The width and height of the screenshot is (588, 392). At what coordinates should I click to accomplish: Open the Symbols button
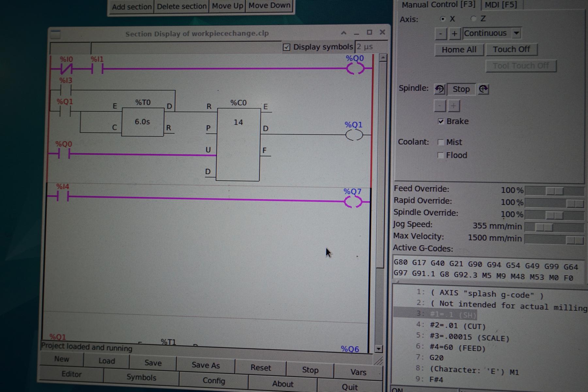tap(141, 377)
